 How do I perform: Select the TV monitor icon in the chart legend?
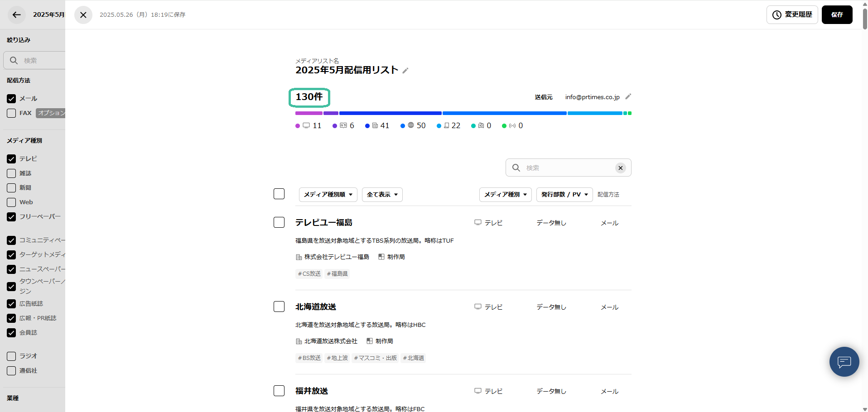[x=307, y=125]
